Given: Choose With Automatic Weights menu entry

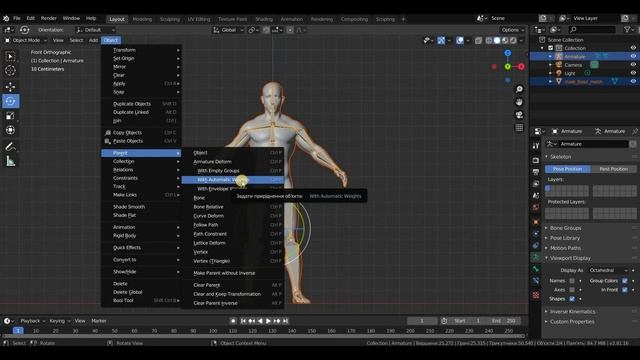Looking at the screenshot, I should coord(232,180).
